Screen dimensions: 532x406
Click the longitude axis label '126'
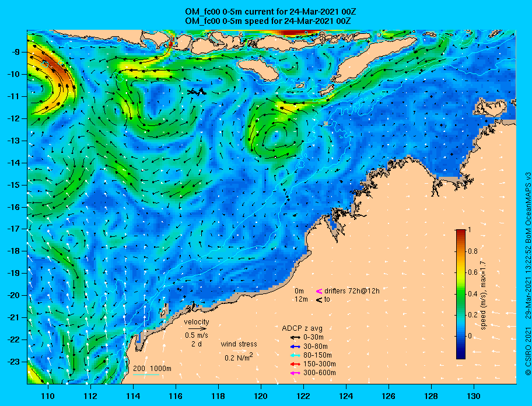pyautogui.click(x=388, y=396)
